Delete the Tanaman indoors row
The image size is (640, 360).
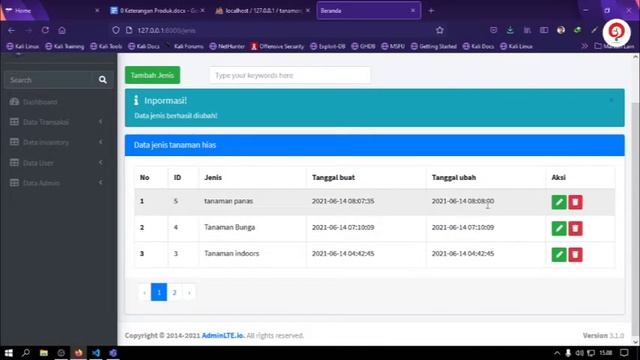click(x=575, y=255)
